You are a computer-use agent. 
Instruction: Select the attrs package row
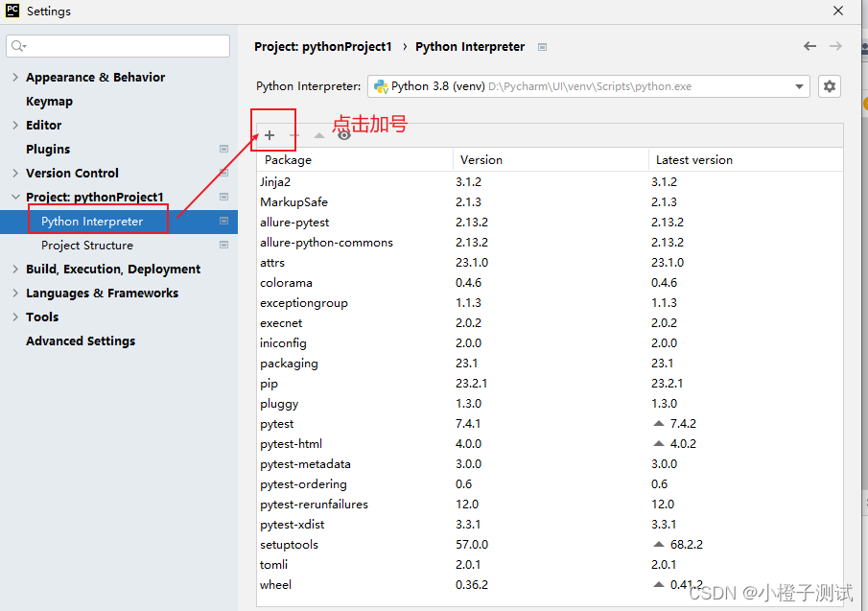click(x=550, y=262)
